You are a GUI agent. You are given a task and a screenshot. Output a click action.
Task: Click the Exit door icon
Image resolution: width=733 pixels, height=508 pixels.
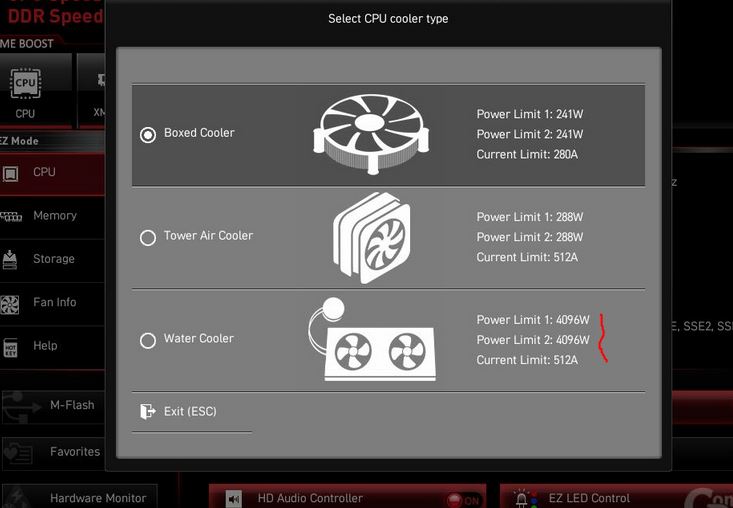coord(148,411)
